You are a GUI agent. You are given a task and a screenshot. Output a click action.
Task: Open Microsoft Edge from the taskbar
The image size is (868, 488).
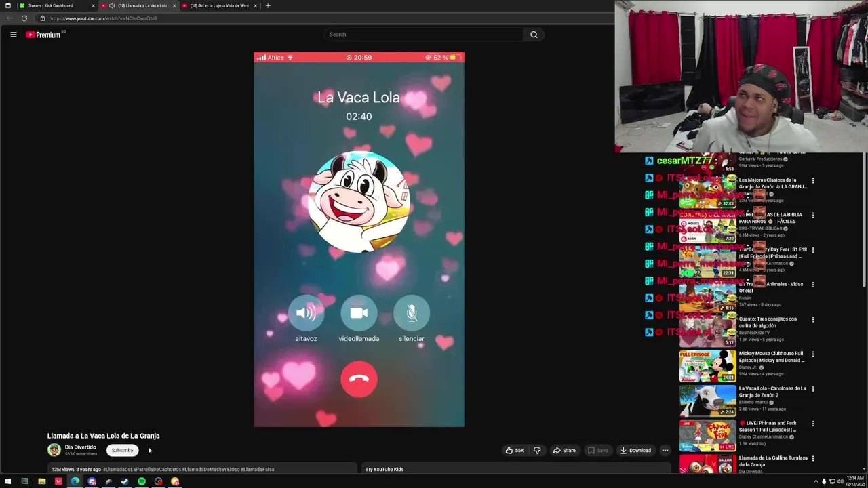(x=75, y=481)
